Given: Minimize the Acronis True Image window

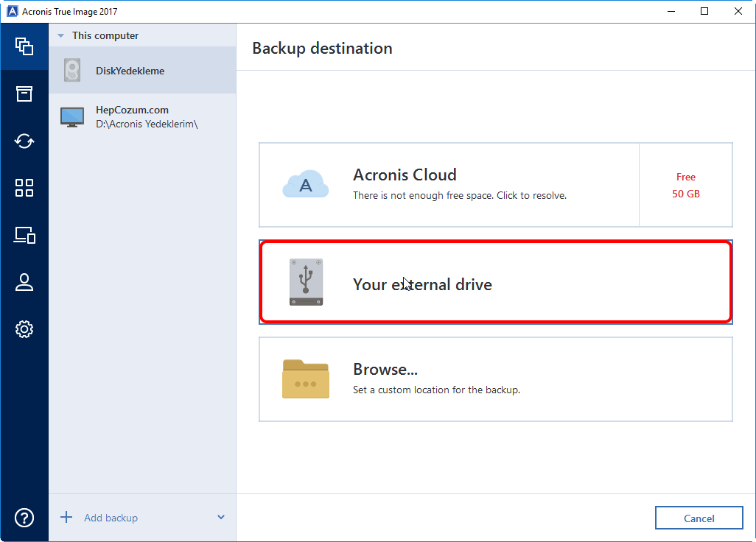Looking at the screenshot, I should pyautogui.click(x=671, y=11).
